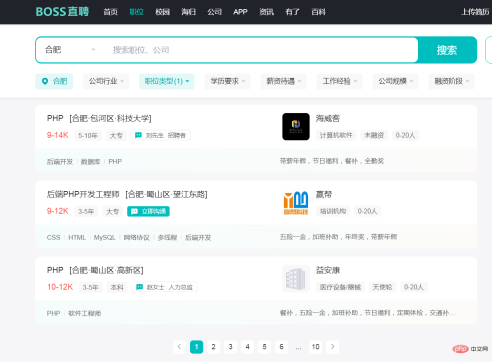
Task: Open the 首页 nav item
Action: click(x=110, y=12)
